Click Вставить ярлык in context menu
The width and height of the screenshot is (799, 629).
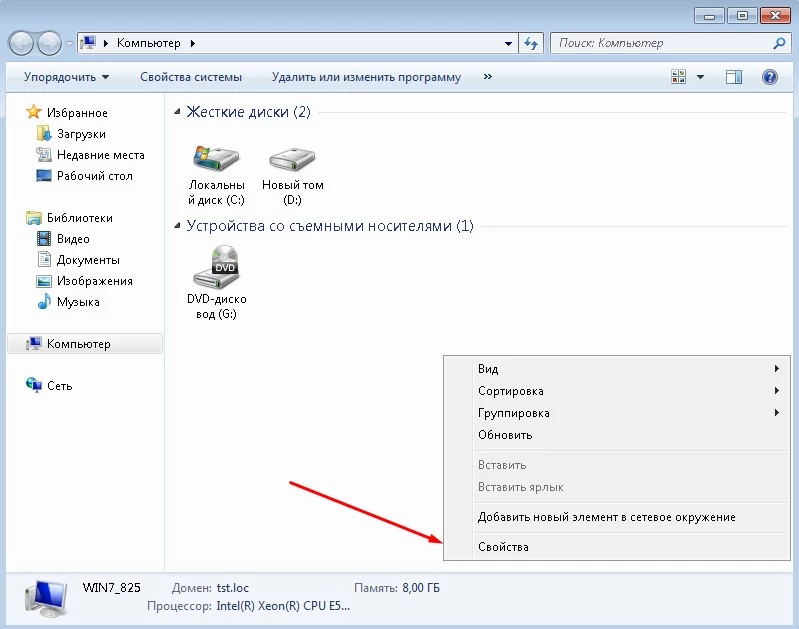[617, 487]
